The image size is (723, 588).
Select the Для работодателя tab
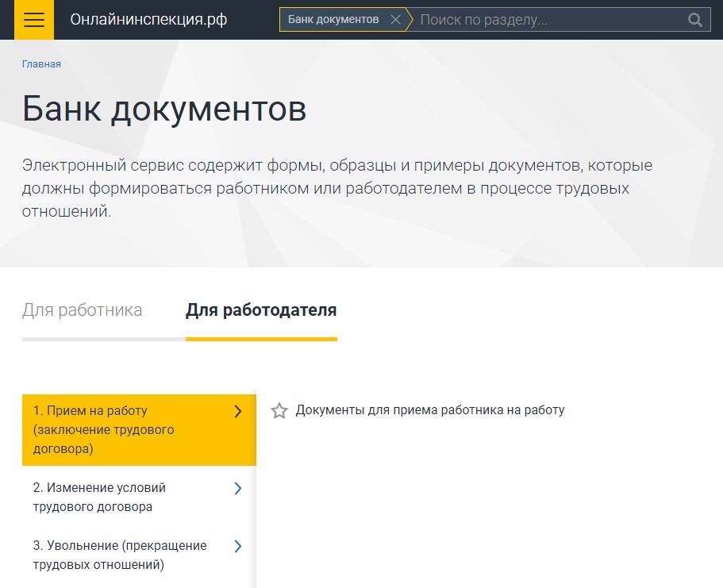pyautogui.click(x=261, y=310)
